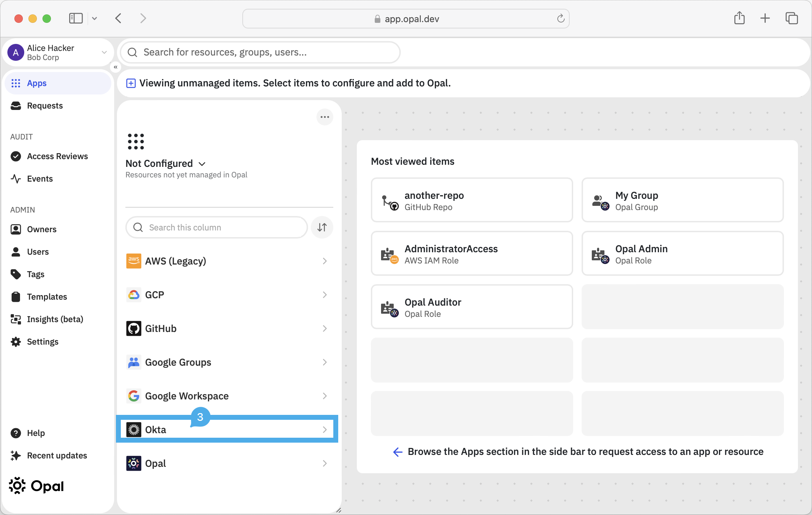Open the another-repo GitHub Repo card
The height and width of the screenshot is (515, 812).
(472, 200)
